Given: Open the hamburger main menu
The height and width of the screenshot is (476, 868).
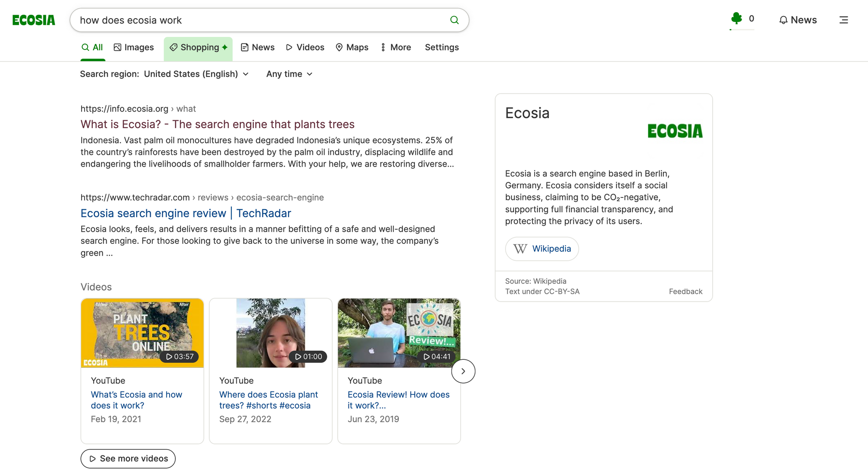Looking at the screenshot, I should coord(844,20).
